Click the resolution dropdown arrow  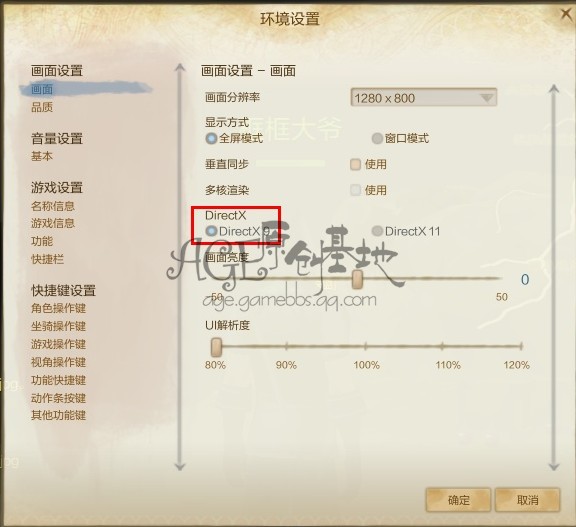(487, 98)
